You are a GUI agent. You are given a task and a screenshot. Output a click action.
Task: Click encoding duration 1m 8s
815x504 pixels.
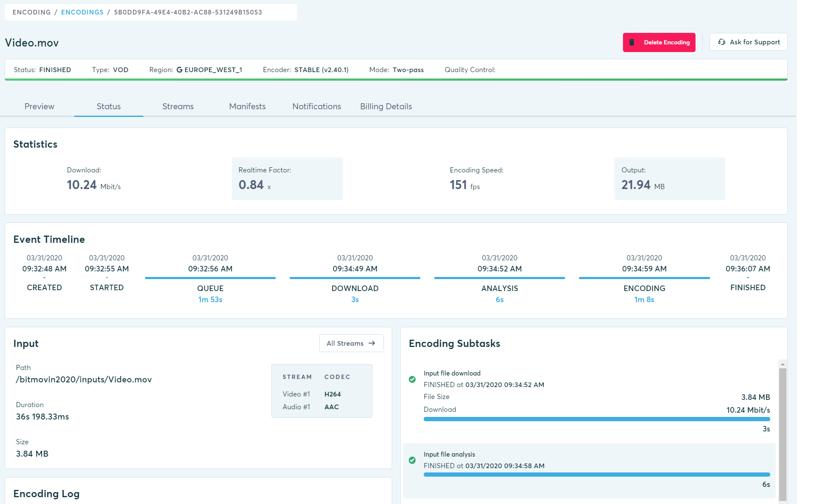(644, 300)
